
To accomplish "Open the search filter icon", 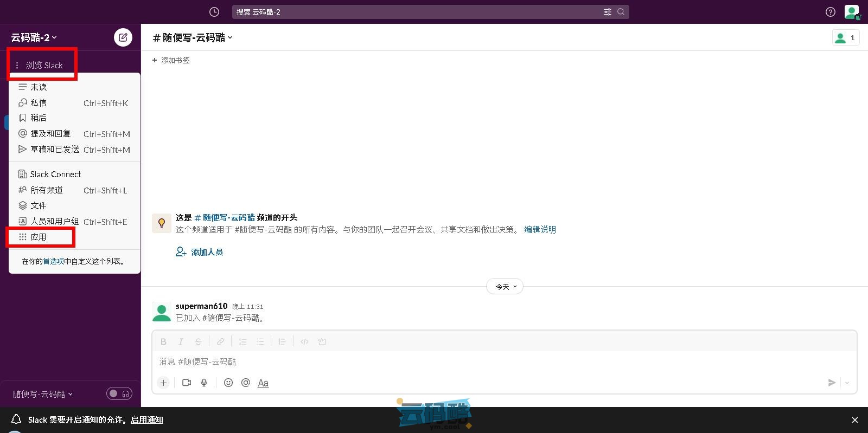I will pos(607,12).
